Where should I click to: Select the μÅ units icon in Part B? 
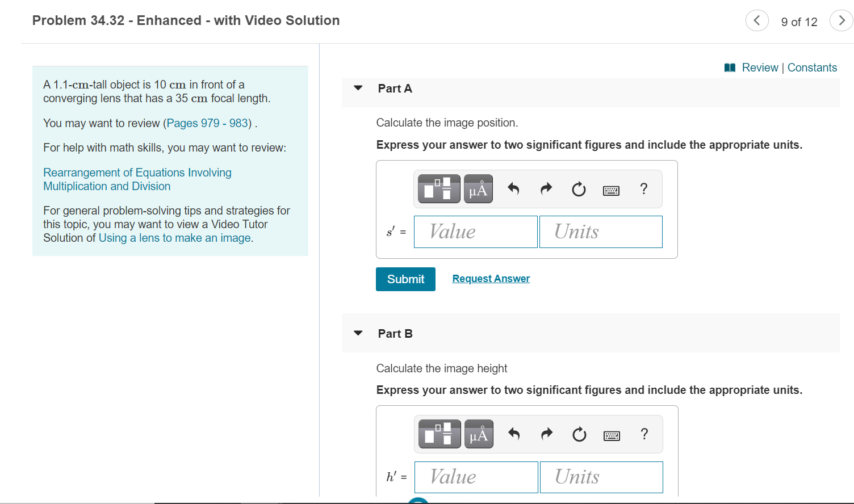click(478, 434)
